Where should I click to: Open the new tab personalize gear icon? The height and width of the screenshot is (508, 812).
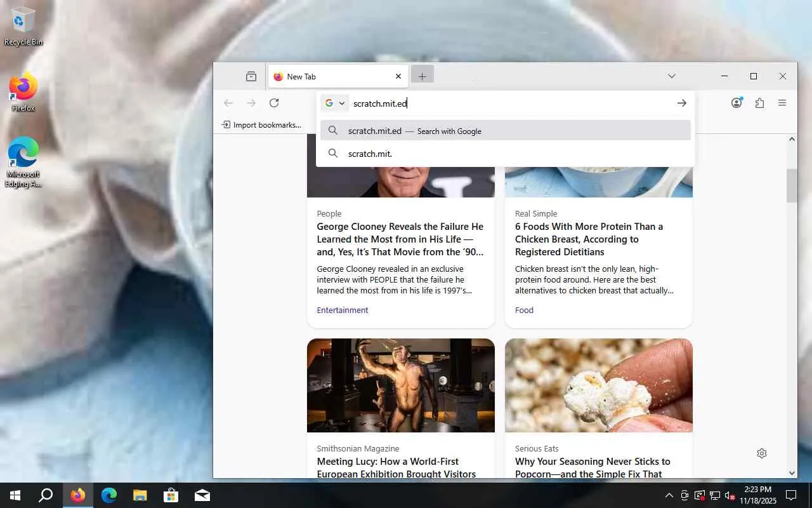coord(762,453)
